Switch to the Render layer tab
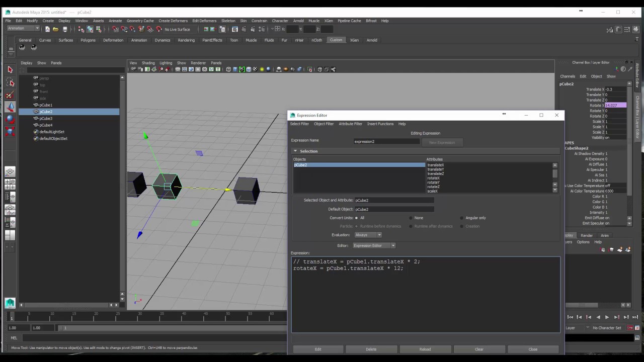This screenshot has width=644, height=362. (x=587, y=235)
